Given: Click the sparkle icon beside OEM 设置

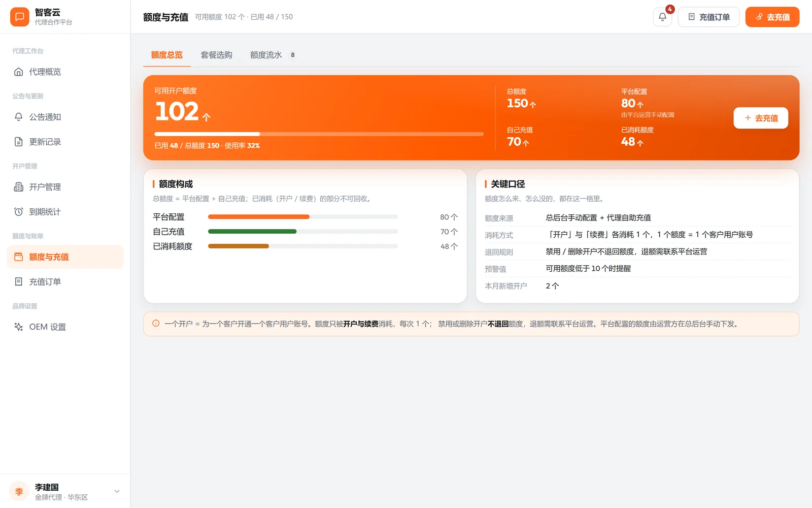Looking at the screenshot, I should [x=19, y=327].
